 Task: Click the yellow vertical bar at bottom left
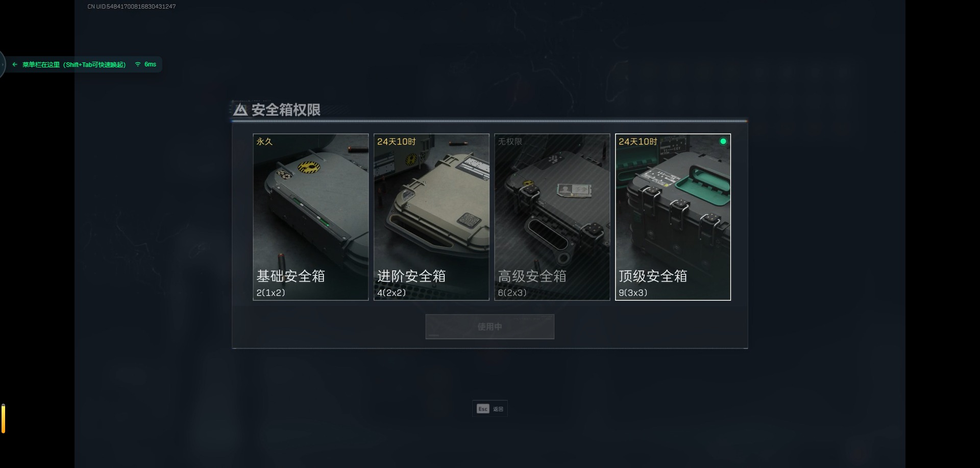coord(3,418)
